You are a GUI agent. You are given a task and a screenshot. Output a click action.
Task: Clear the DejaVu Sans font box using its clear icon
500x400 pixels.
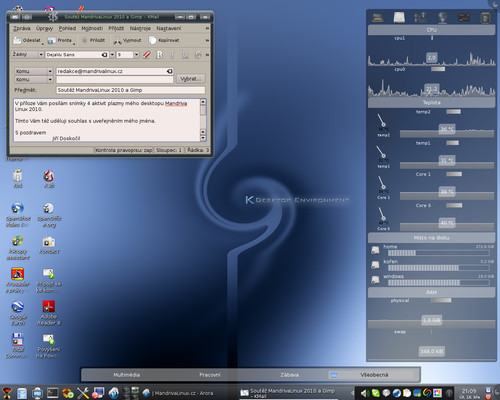[104, 55]
